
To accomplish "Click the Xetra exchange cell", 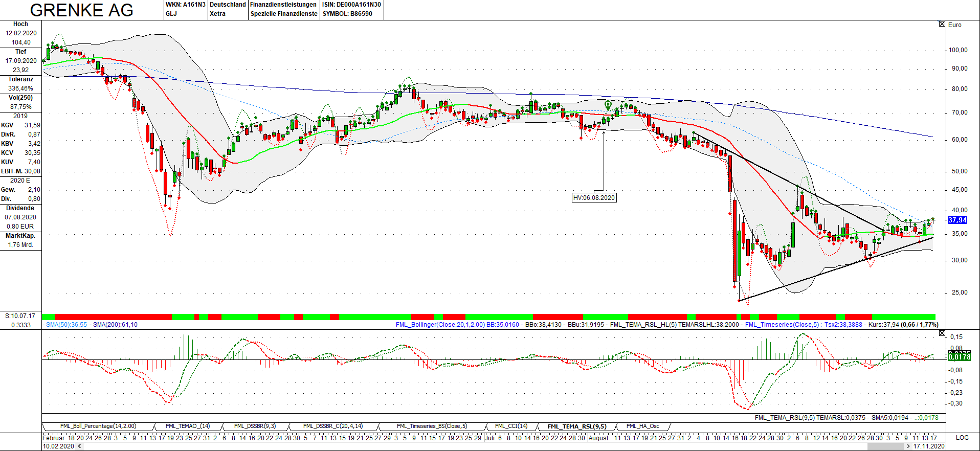I will (x=217, y=14).
